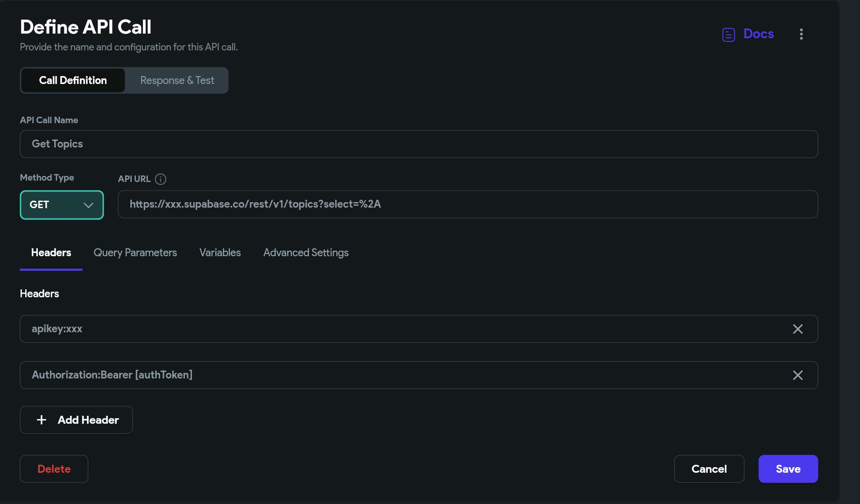The image size is (860, 504).
Task: Open the Docs document icon
Action: 728,35
